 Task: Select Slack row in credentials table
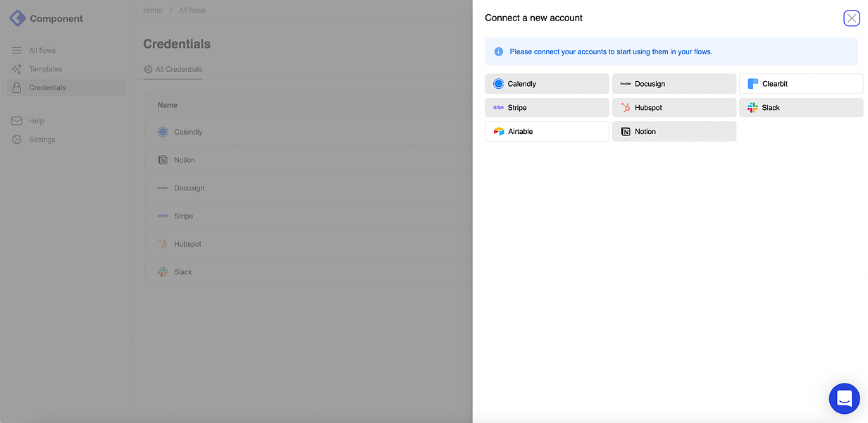pyautogui.click(x=309, y=272)
